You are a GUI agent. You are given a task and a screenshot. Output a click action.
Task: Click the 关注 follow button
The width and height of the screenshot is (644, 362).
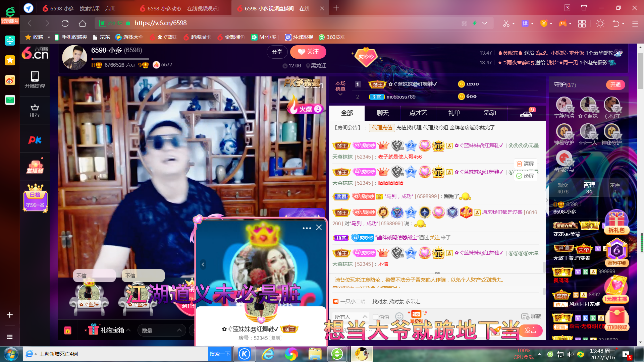pos(308,52)
